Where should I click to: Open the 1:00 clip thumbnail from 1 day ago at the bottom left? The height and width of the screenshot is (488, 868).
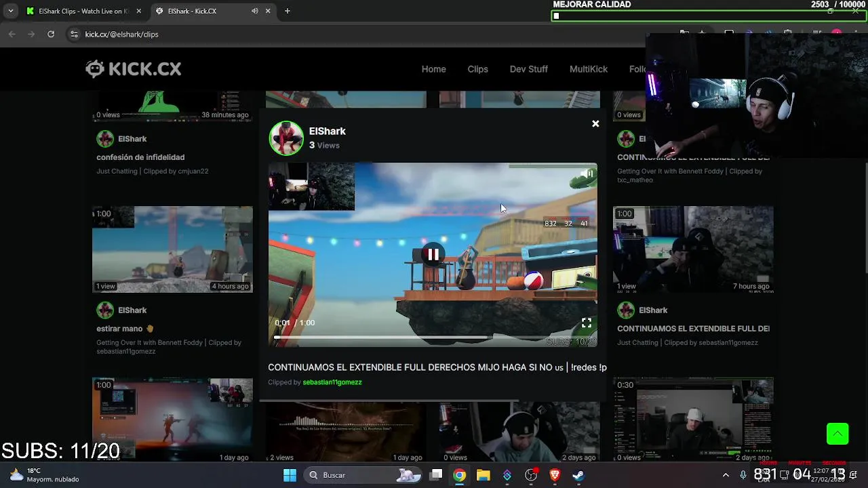172,420
